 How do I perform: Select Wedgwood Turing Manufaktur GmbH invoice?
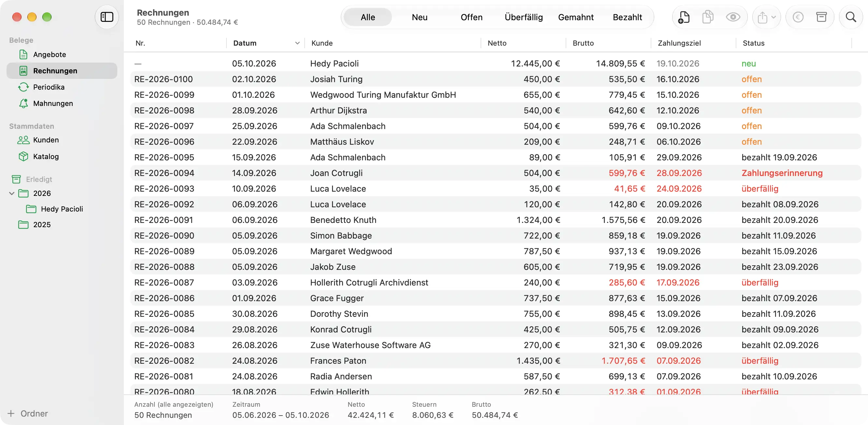click(x=496, y=95)
